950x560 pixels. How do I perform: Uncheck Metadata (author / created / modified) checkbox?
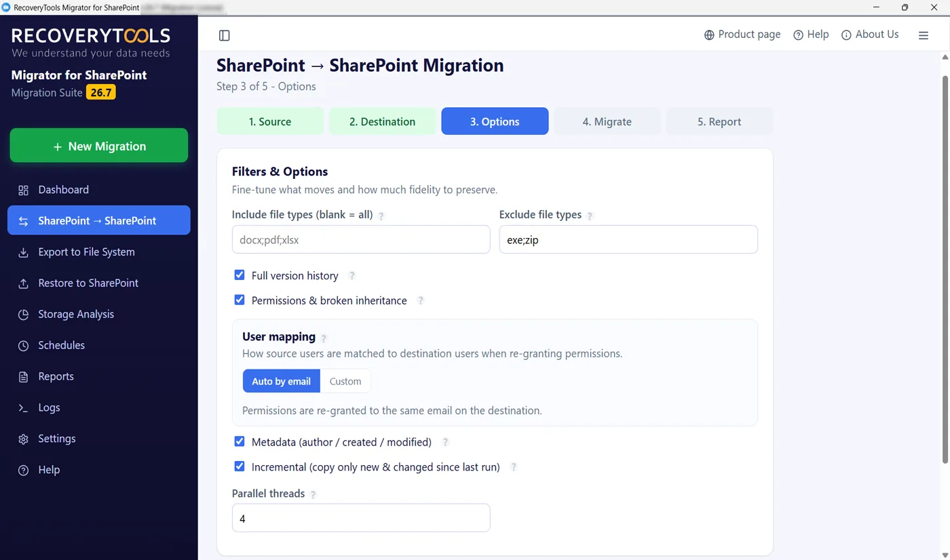click(240, 441)
